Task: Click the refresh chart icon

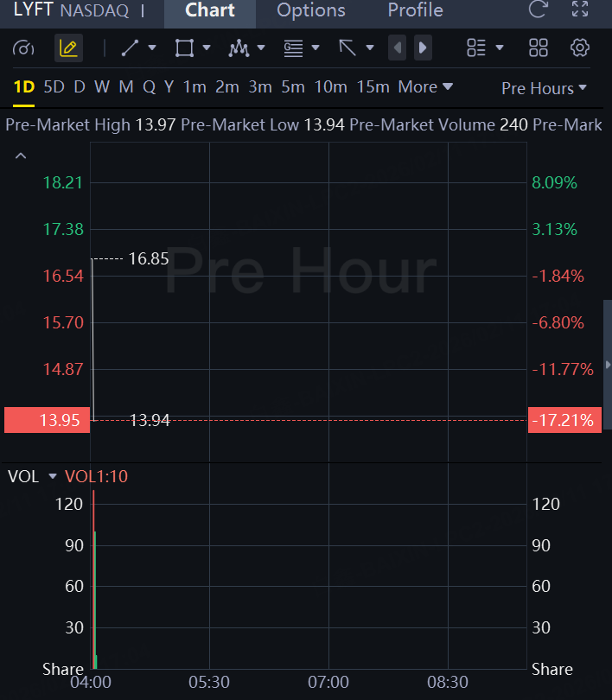Action: (538, 11)
